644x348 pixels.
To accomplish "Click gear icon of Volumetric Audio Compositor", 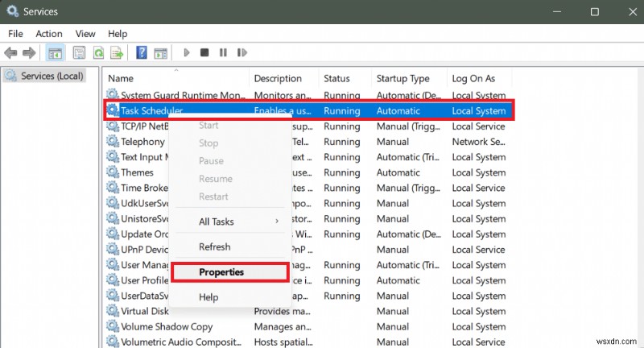I will point(113,342).
